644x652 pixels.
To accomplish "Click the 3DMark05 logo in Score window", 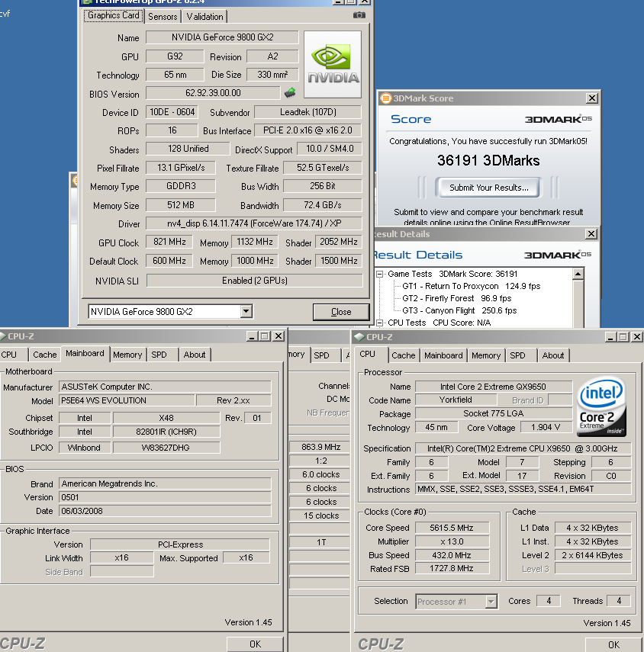I will (x=558, y=119).
